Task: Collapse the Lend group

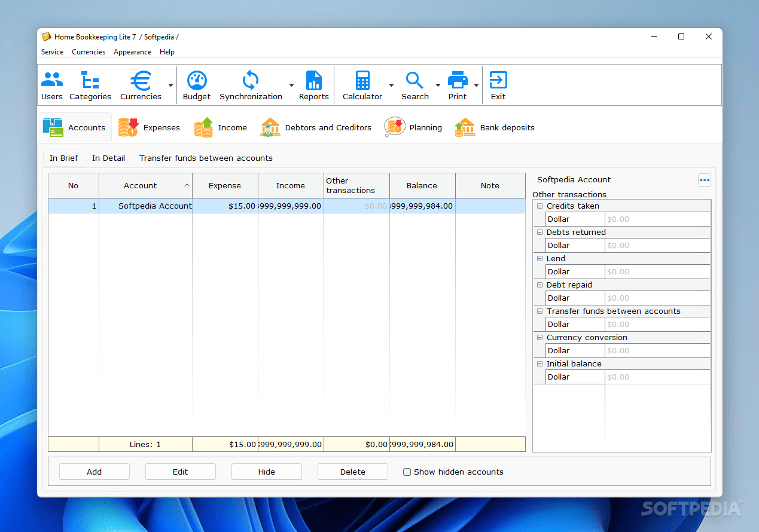Action: pos(539,258)
